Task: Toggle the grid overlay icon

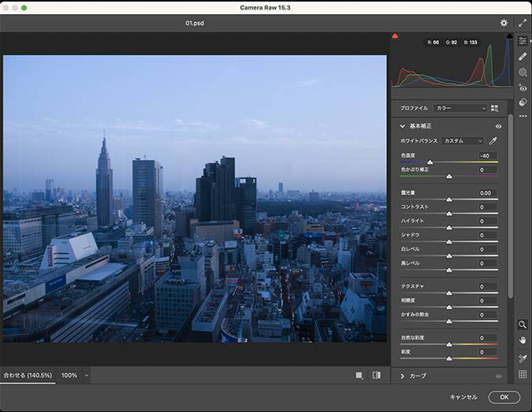Action: (523, 375)
